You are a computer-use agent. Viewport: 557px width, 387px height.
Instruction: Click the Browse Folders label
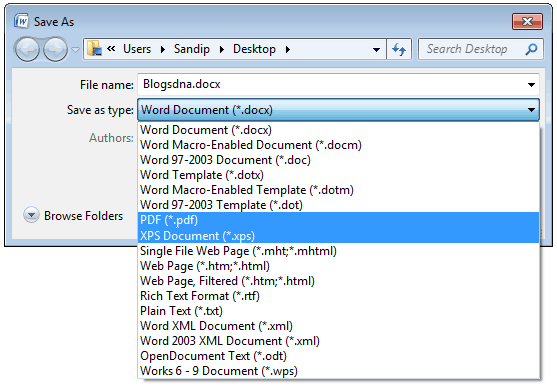pos(83,216)
